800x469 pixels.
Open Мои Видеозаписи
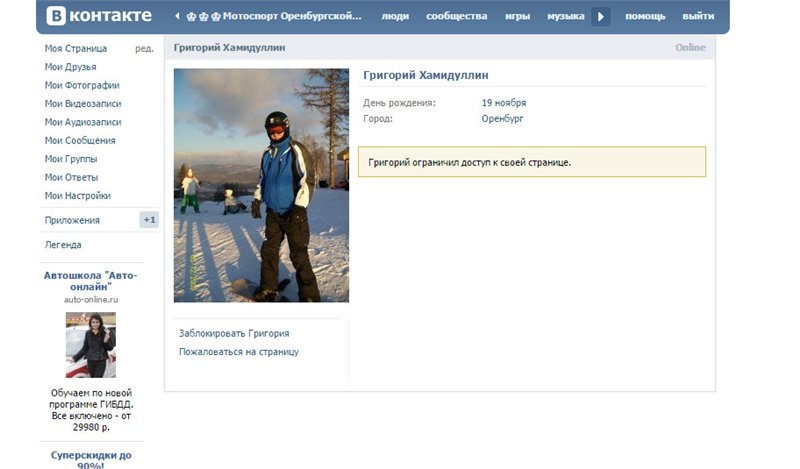tap(83, 104)
